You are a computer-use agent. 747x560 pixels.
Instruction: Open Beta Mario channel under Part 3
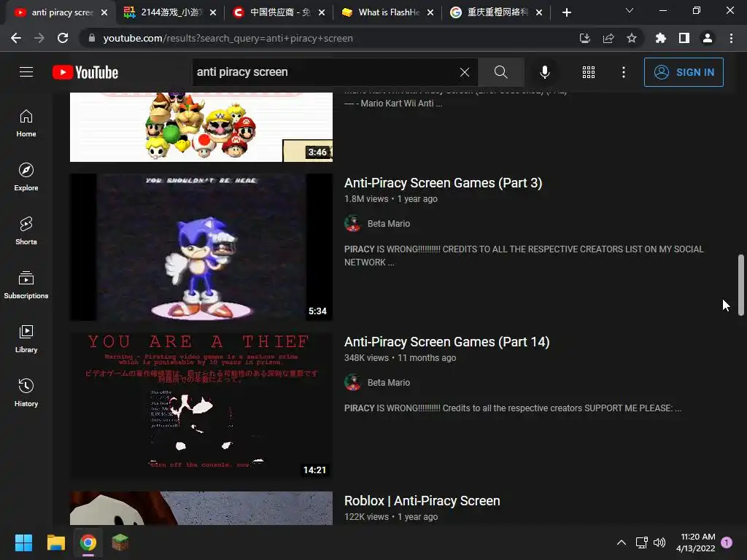pos(389,223)
